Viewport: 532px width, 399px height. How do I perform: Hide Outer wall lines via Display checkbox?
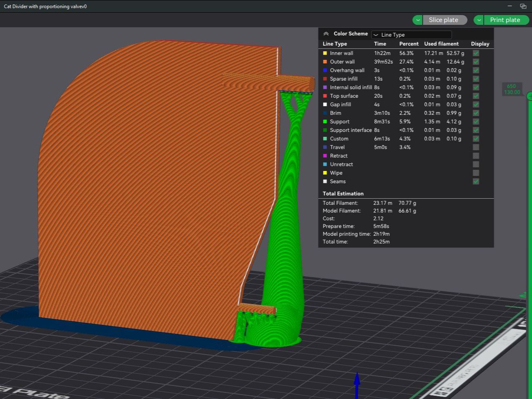[476, 62]
